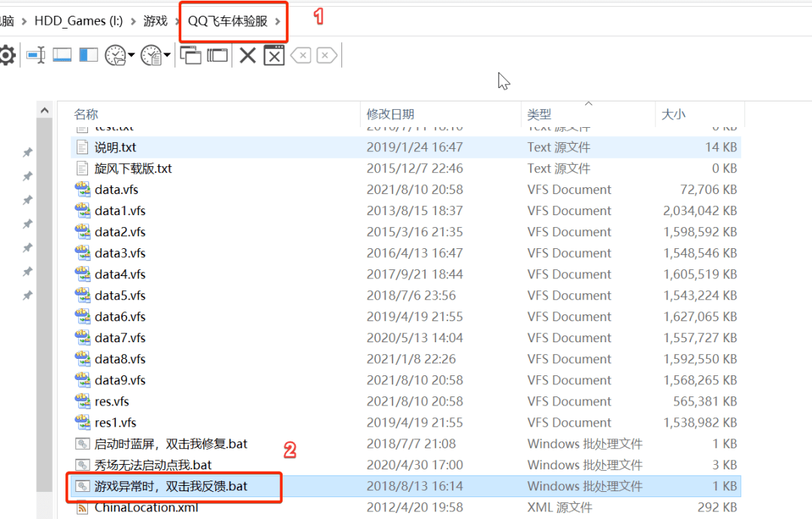The width and height of the screenshot is (812, 519).
Task: Click the VFS icon beside data1.vfs
Action: (x=83, y=211)
